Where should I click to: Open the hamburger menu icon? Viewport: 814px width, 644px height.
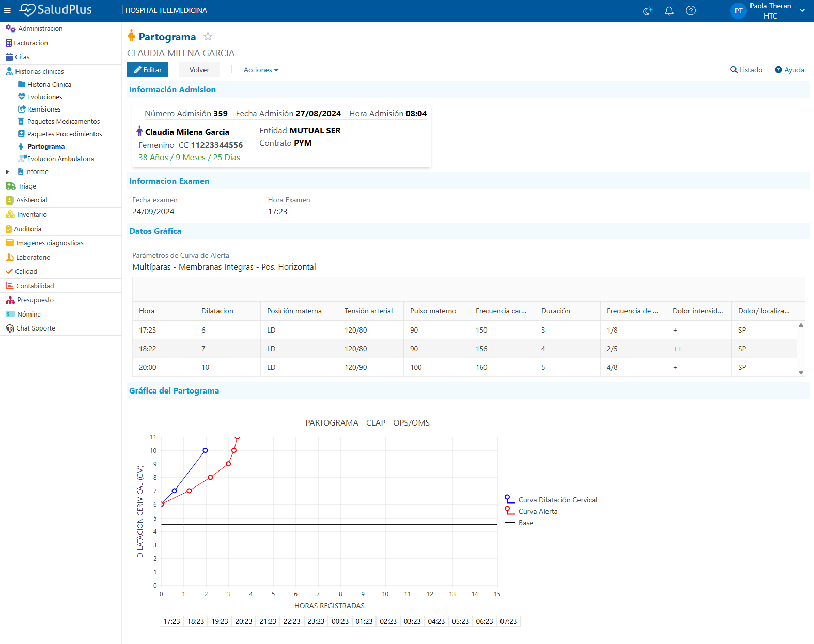[x=7, y=10]
